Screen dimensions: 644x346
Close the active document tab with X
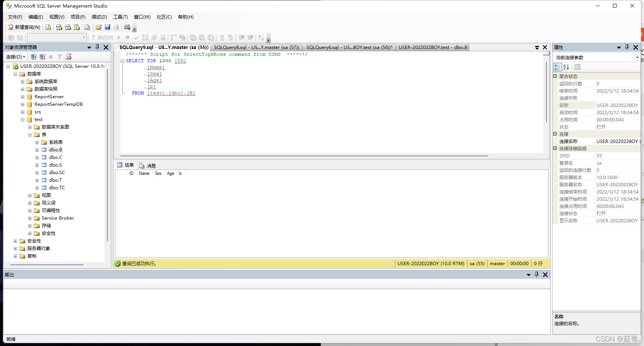coord(545,47)
